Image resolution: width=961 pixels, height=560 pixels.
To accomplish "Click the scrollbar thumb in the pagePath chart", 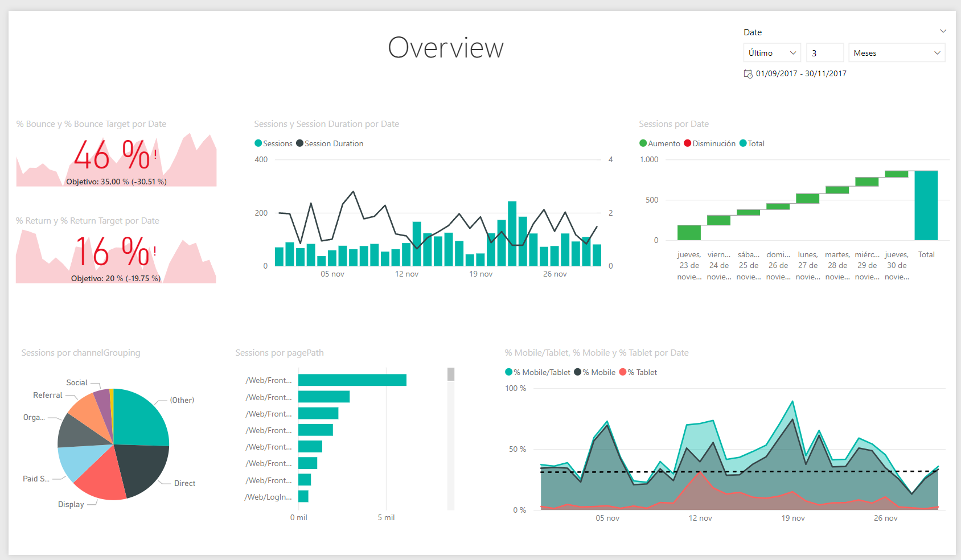I will click(451, 374).
